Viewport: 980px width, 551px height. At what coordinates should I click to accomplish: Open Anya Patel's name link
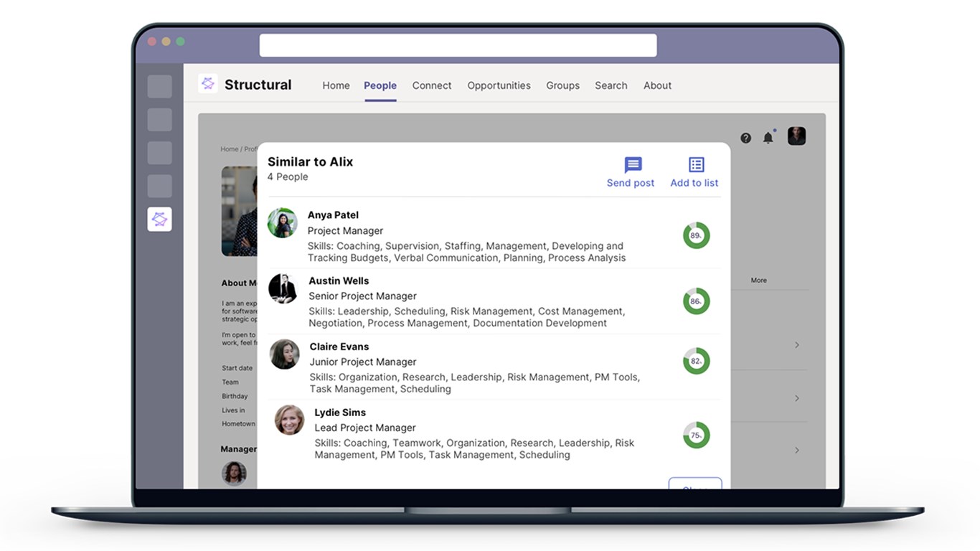tap(333, 215)
